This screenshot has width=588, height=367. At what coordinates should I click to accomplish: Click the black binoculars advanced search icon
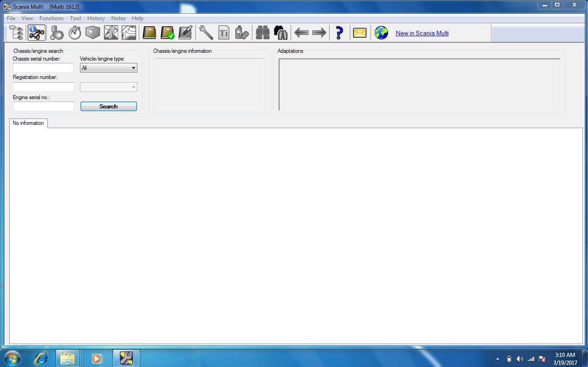[x=280, y=33]
